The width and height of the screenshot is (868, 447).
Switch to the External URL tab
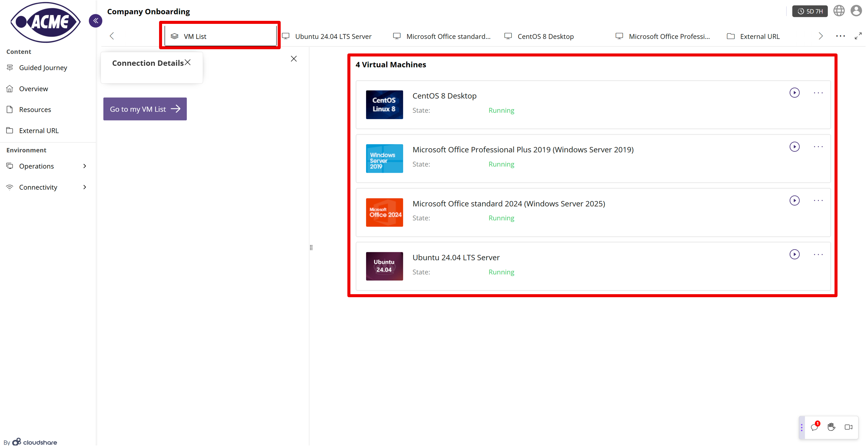click(x=760, y=36)
